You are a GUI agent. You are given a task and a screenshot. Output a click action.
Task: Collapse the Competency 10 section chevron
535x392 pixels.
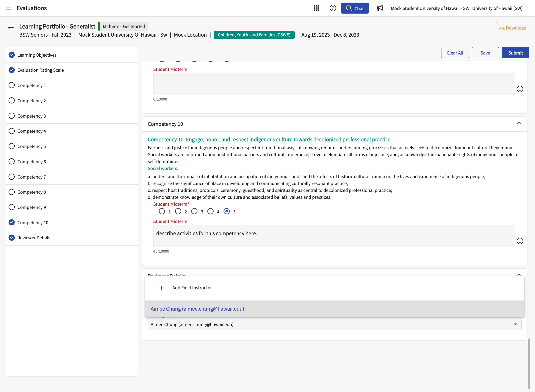(x=519, y=123)
